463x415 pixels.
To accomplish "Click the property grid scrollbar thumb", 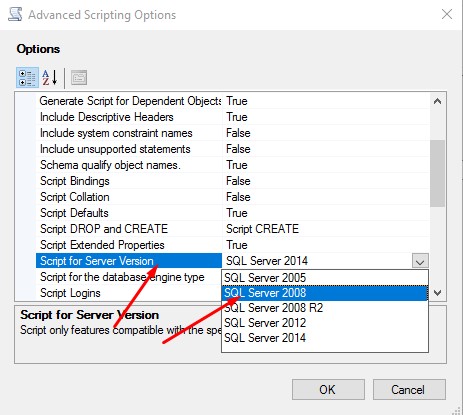I will click(437, 173).
